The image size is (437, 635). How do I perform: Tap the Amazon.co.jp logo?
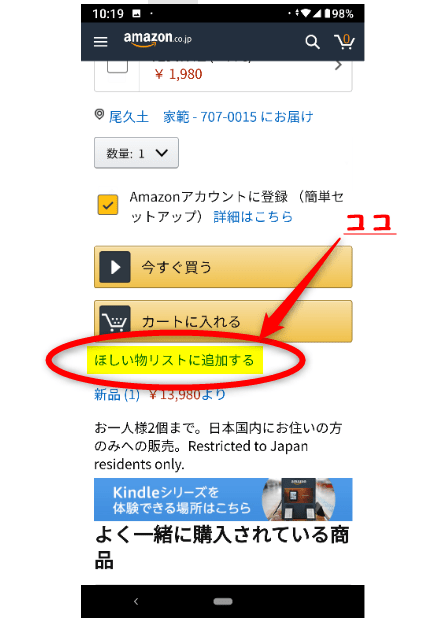(x=158, y=39)
